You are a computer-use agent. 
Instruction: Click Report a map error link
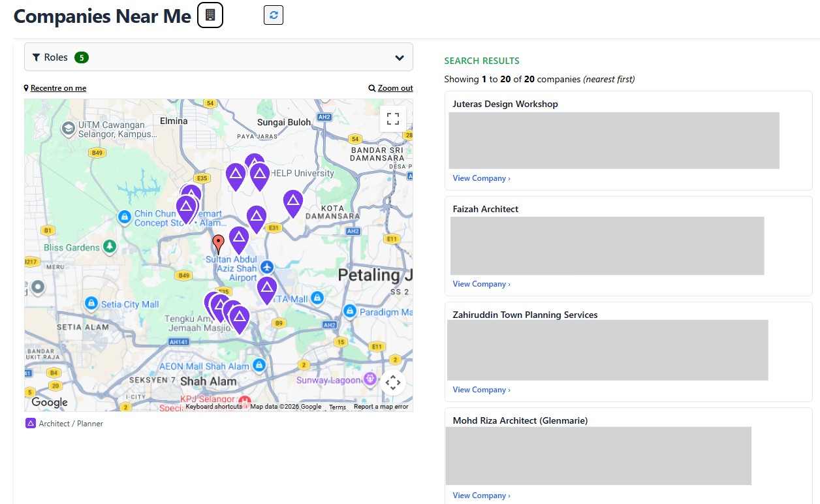381,407
